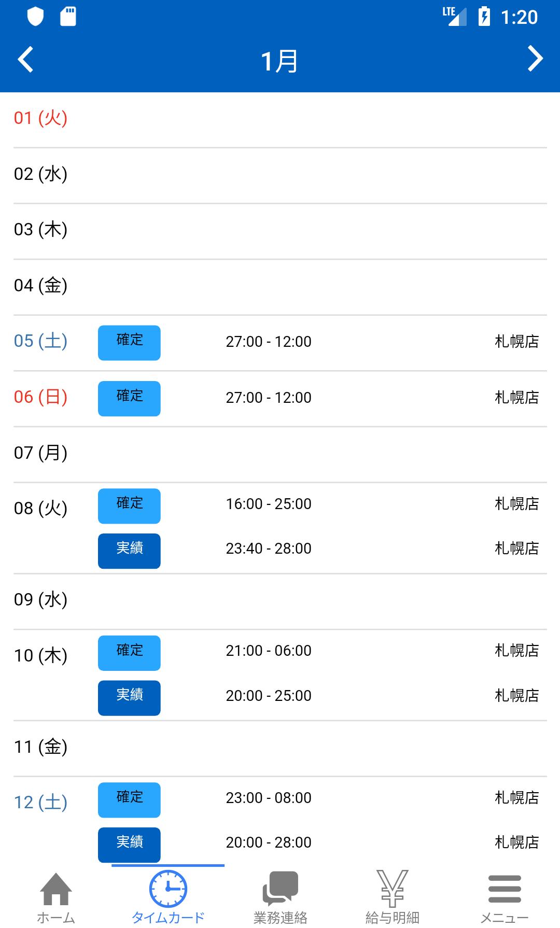Open the business messages chat icon
Image resolution: width=560 pixels, height=928 pixels.
point(280,889)
